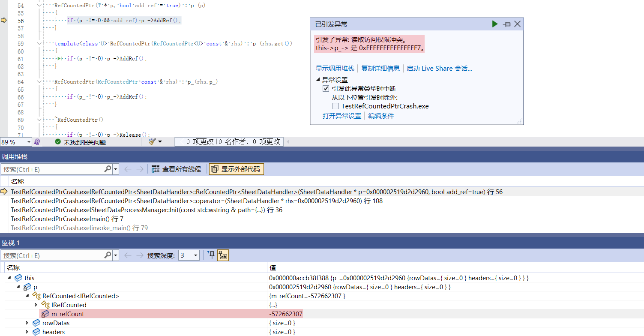The width and height of the screenshot is (644, 336).
Task: Expand the IRefCounted node in the Watch window
Action: click(36, 305)
